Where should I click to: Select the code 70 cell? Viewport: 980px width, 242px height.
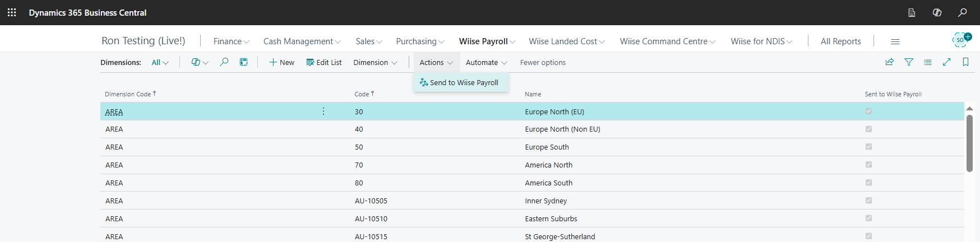[359, 165]
